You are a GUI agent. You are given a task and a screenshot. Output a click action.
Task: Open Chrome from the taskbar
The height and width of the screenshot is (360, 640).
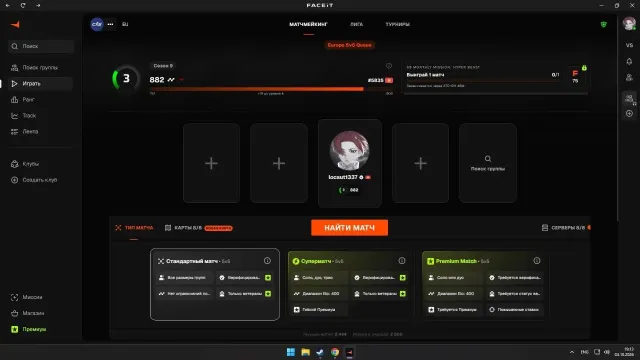(335, 352)
